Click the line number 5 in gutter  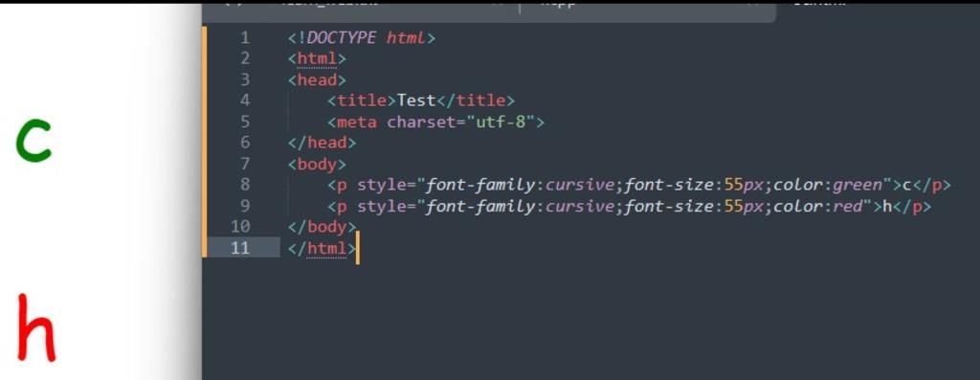[244, 122]
